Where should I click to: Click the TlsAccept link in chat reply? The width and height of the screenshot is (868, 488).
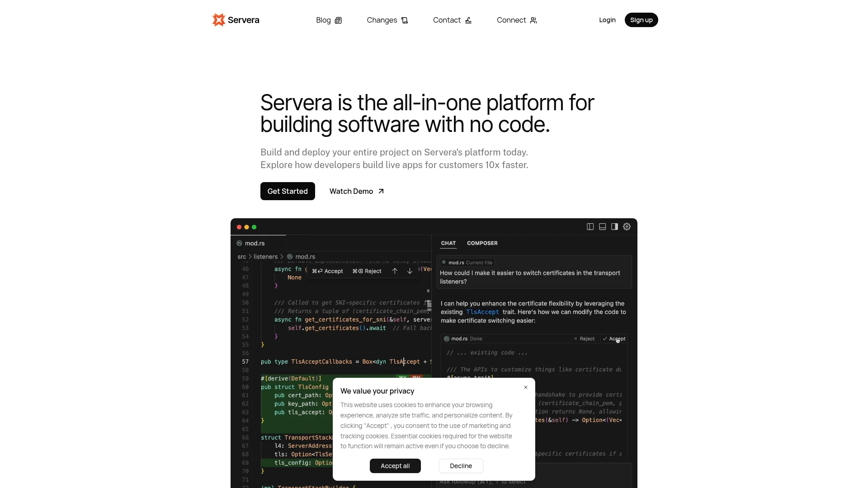coord(482,312)
